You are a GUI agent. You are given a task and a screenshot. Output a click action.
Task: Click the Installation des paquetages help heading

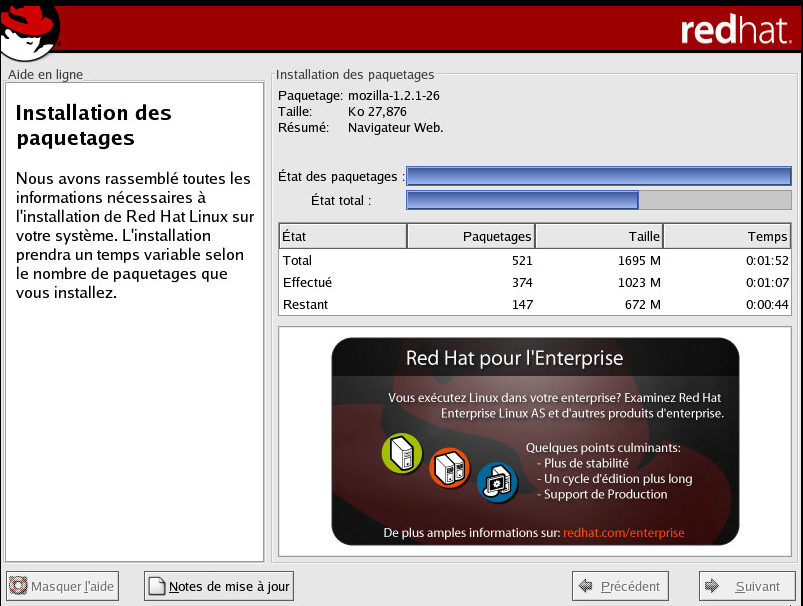[94, 126]
